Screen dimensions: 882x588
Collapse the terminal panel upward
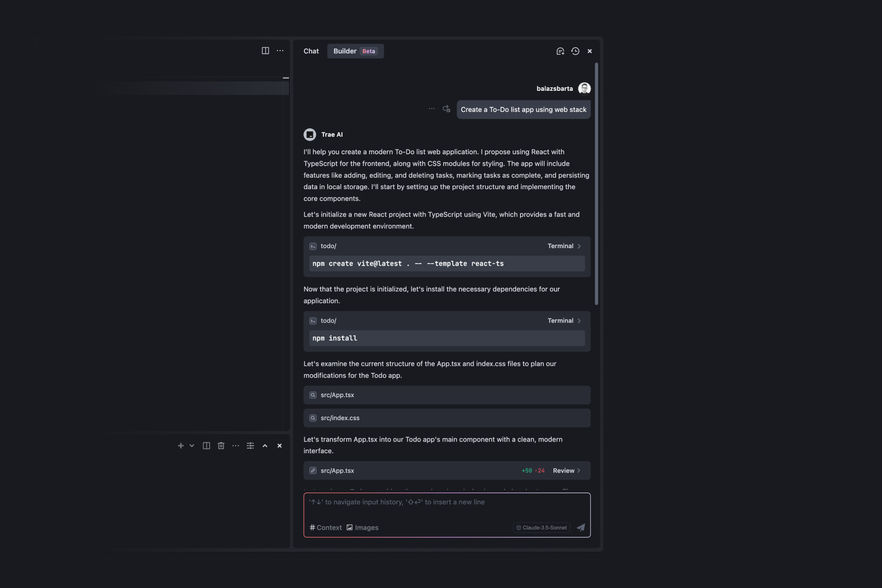(265, 446)
